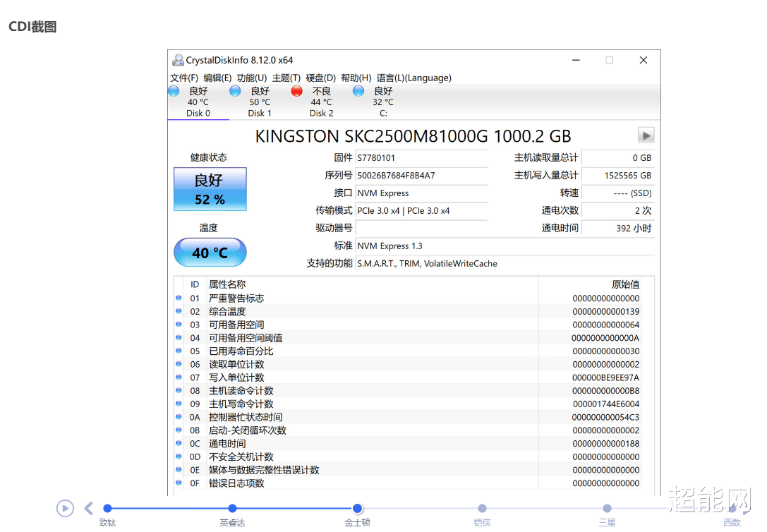Click the 通电时间 value 392 小时

618,229
